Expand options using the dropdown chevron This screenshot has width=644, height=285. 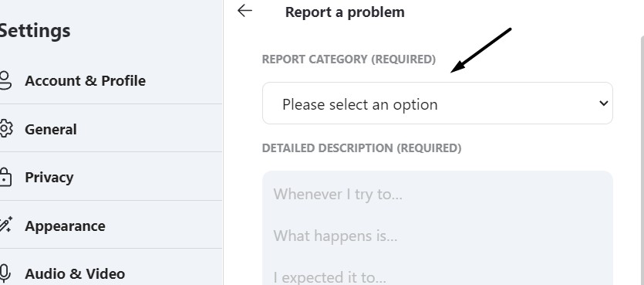603,103
